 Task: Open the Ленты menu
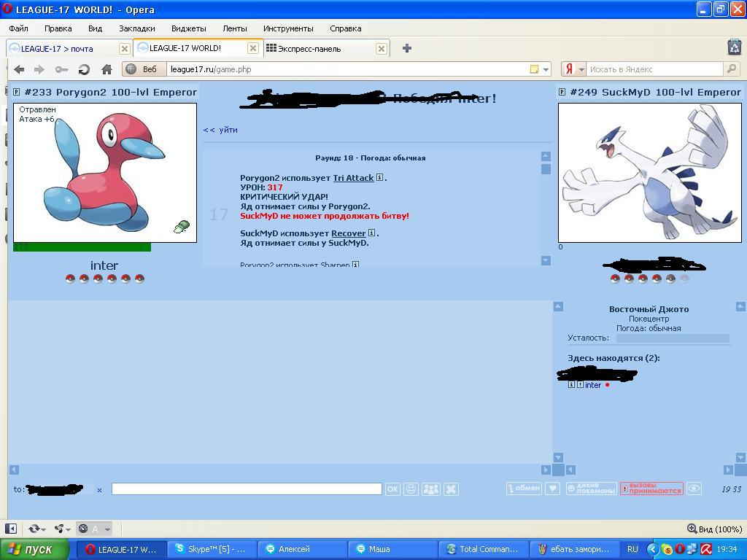pyautogui.click(x=235, y=28)
